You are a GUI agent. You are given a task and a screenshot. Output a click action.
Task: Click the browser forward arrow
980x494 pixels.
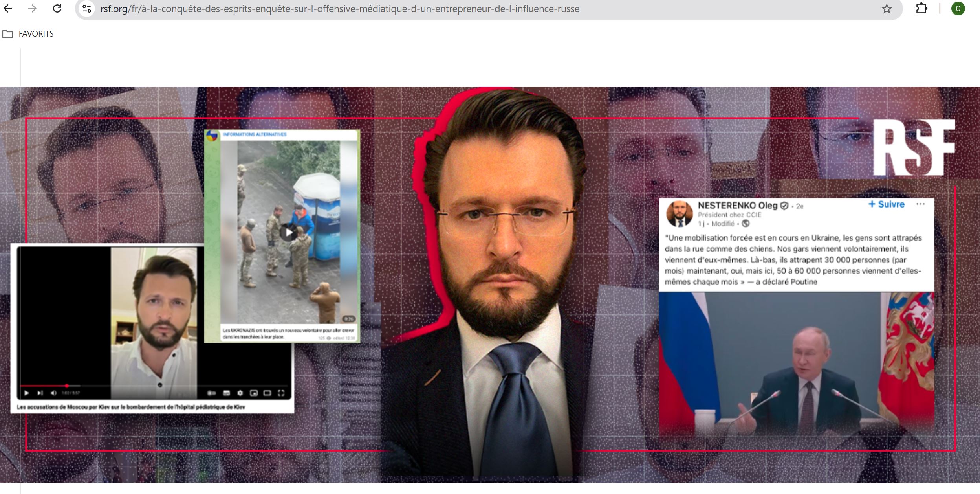[32, 9]
